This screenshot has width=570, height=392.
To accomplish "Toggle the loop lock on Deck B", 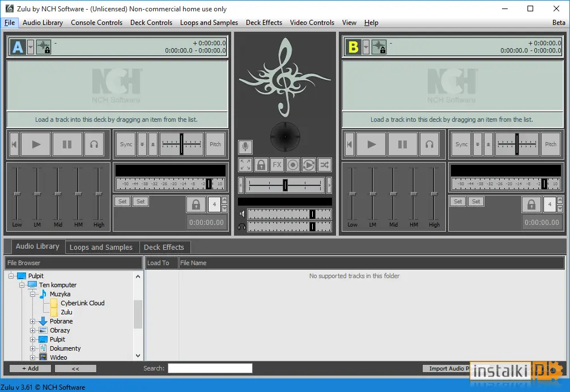I will (x=531, y=204).
